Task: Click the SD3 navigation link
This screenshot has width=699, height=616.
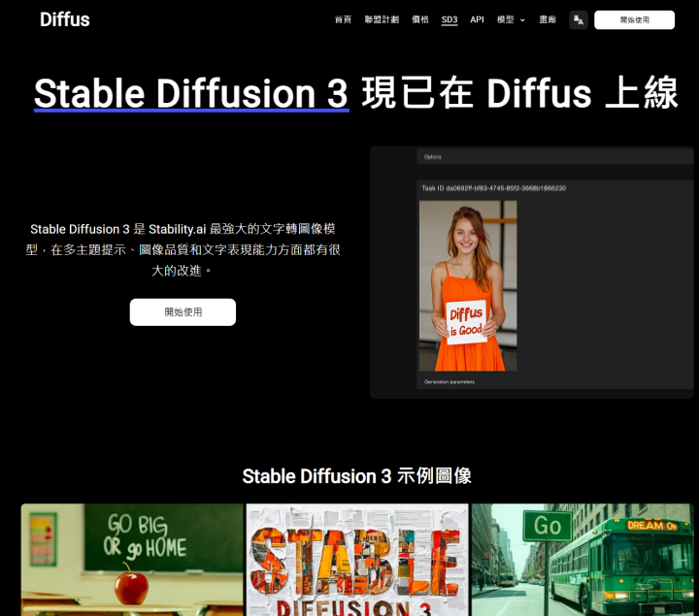Action: coord(449,19)
